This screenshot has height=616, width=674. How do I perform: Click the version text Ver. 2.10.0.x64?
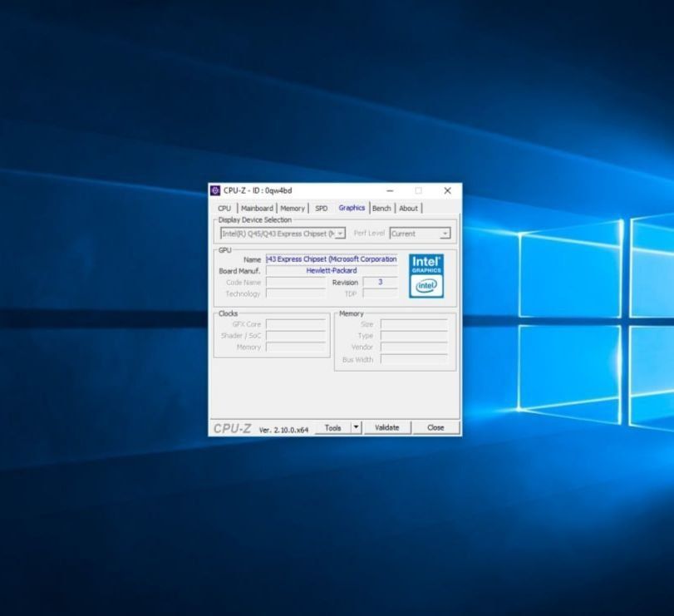click(283, 430)
